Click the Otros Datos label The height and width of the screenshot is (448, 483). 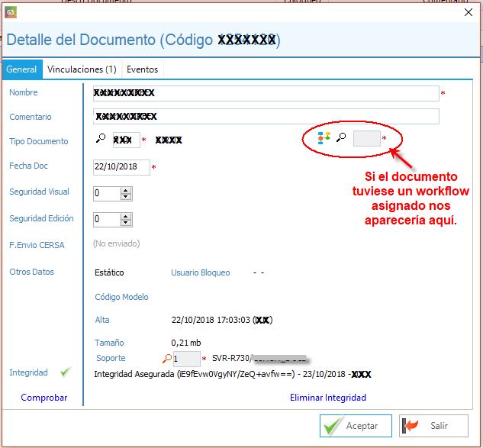point(32,272)
